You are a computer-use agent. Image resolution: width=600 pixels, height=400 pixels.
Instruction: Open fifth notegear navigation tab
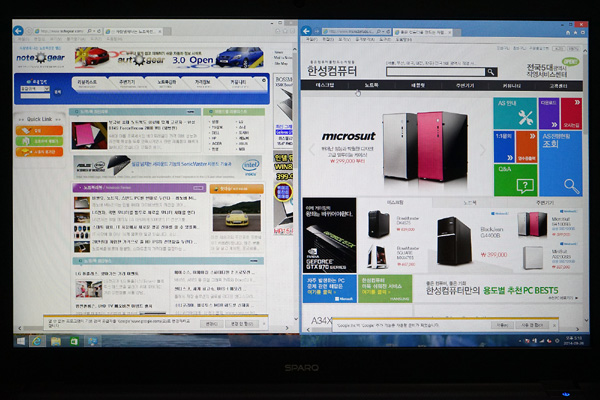(x=239, y=83)
